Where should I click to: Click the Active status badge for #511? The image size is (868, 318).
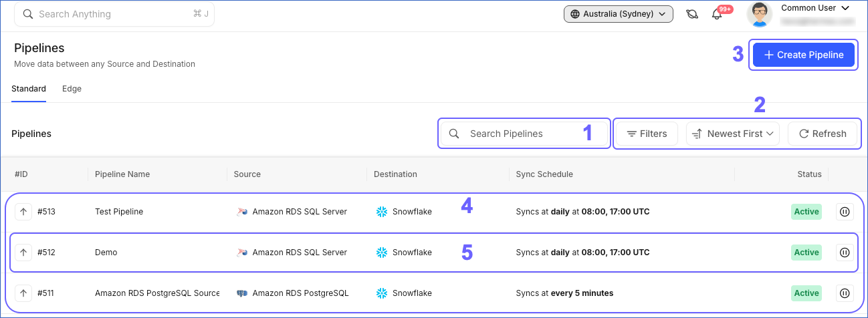click(x=806, y=293)
